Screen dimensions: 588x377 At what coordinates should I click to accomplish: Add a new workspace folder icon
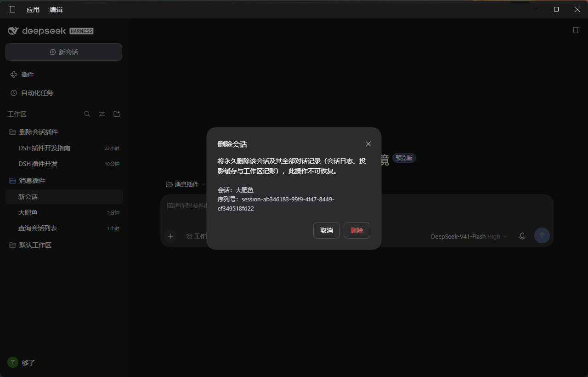click(117, 114)
